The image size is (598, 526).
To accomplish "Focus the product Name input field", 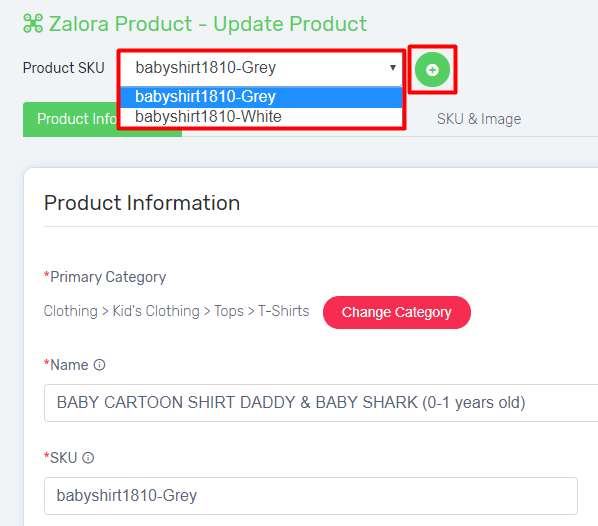I will coord(321,403).
